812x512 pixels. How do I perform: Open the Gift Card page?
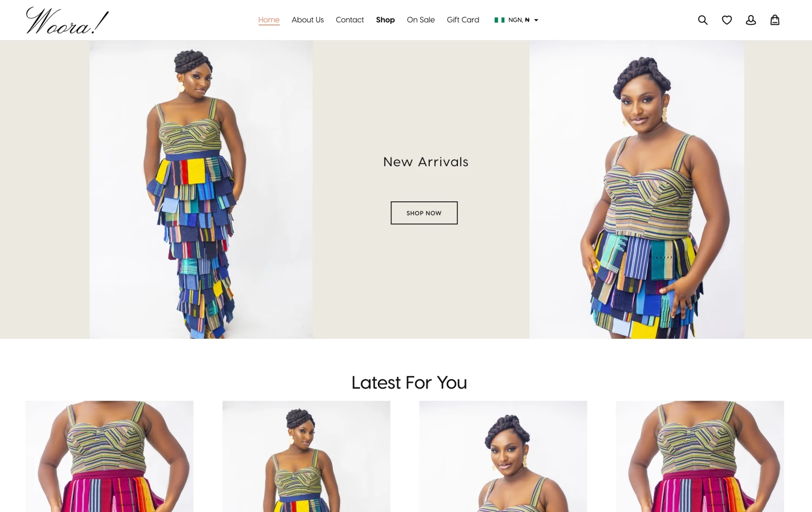coord(463,19)
